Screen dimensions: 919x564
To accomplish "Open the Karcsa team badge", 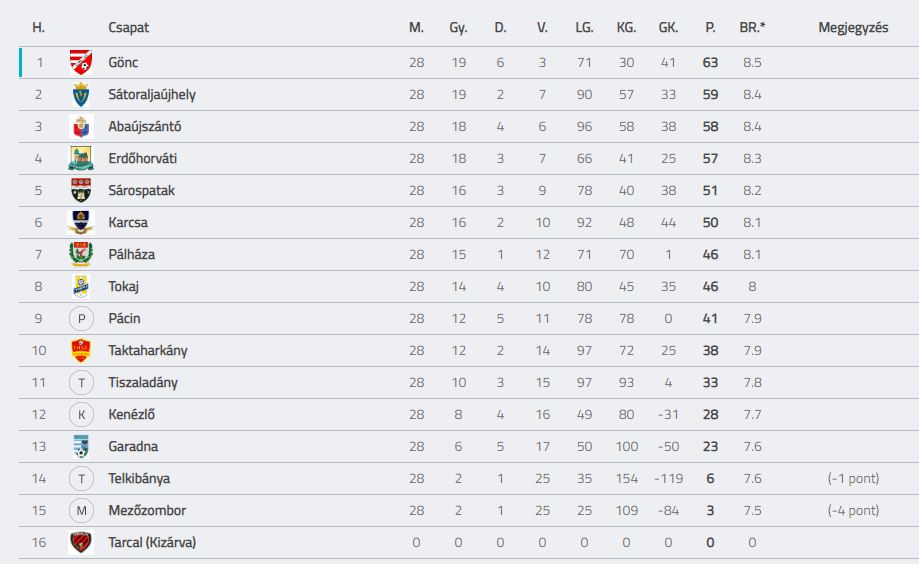I will pos(81,222).
